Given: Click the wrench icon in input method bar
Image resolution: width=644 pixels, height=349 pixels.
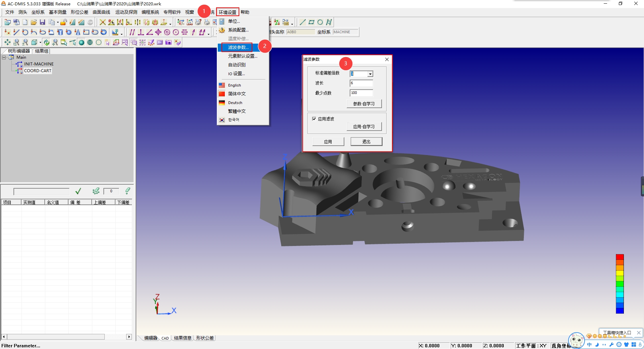Looking at the screenshot, I should pyautogui.click(x=611, y=345).
